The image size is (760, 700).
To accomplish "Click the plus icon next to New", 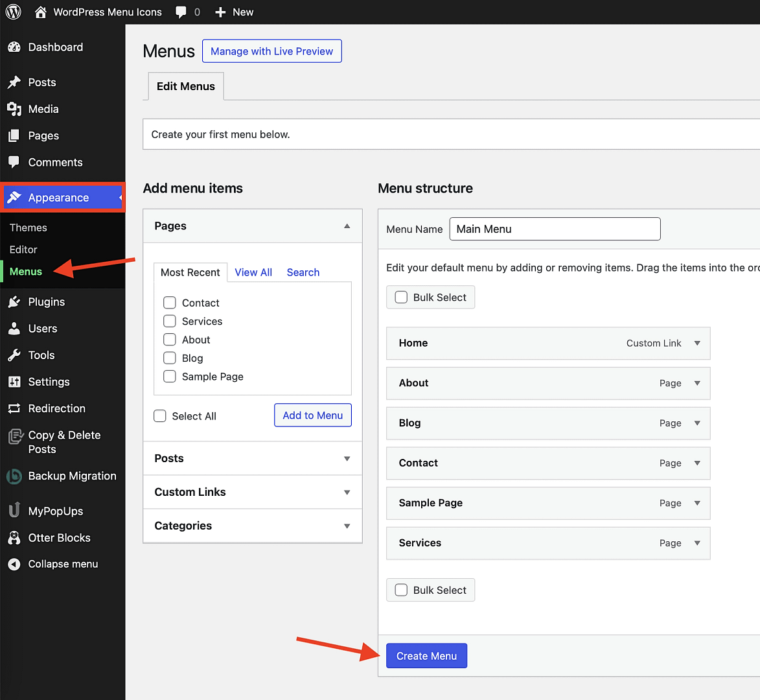I will [220, 12].
